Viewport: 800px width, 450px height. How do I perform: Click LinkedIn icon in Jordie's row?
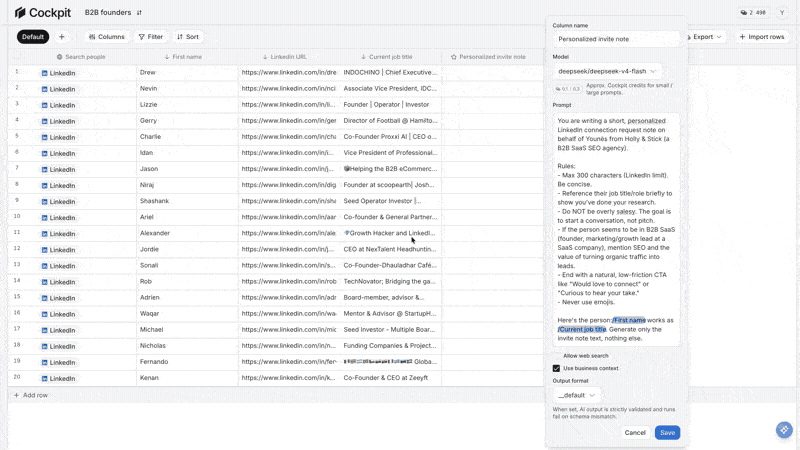[44, 250]
